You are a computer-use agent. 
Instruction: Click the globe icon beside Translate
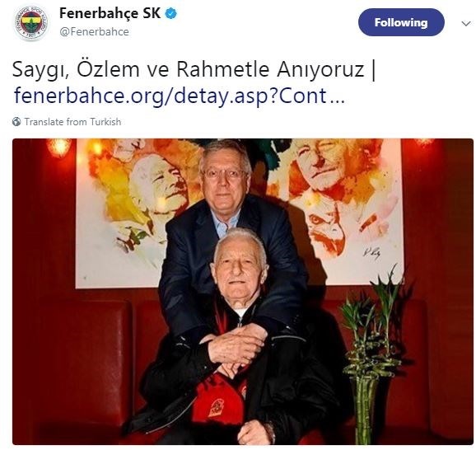(16, 122)
